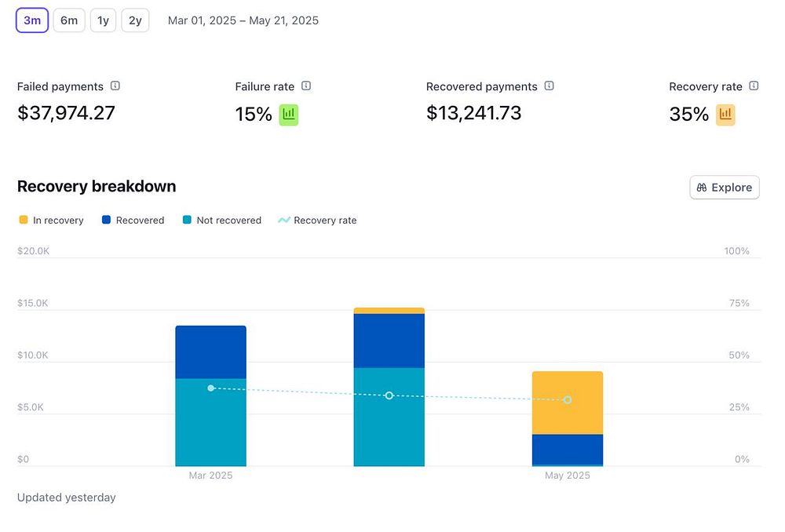Choose the 1y time range
785x532 pixels.
coord(103,20)
